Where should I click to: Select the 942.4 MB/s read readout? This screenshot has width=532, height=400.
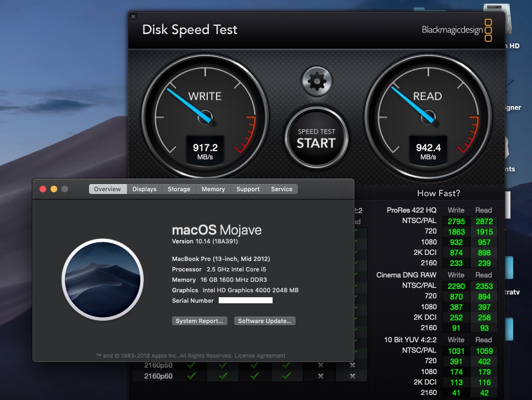[428, 151]
